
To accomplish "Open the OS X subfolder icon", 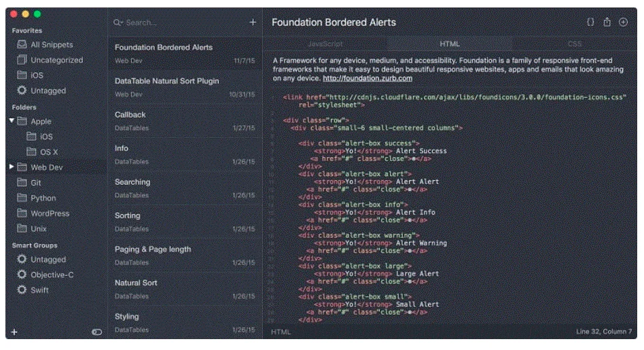I will (31, 152).
